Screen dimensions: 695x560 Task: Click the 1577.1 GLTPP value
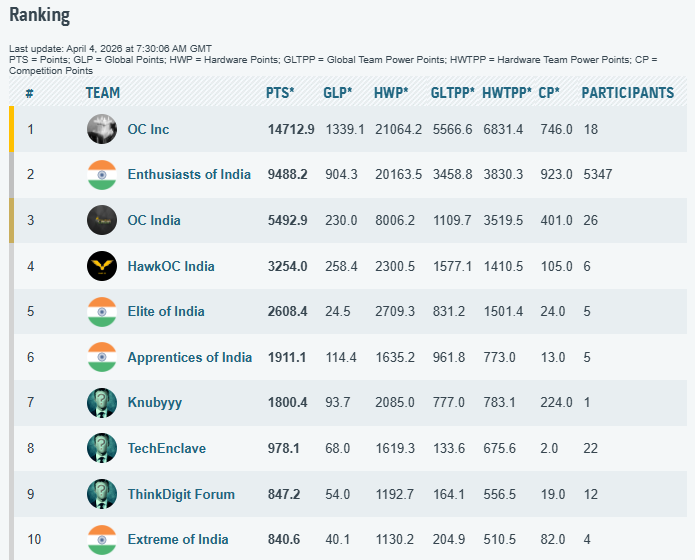452,266
